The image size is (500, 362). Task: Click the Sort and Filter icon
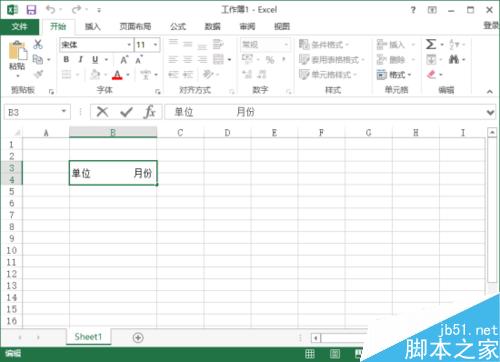[x=454, y=44]
